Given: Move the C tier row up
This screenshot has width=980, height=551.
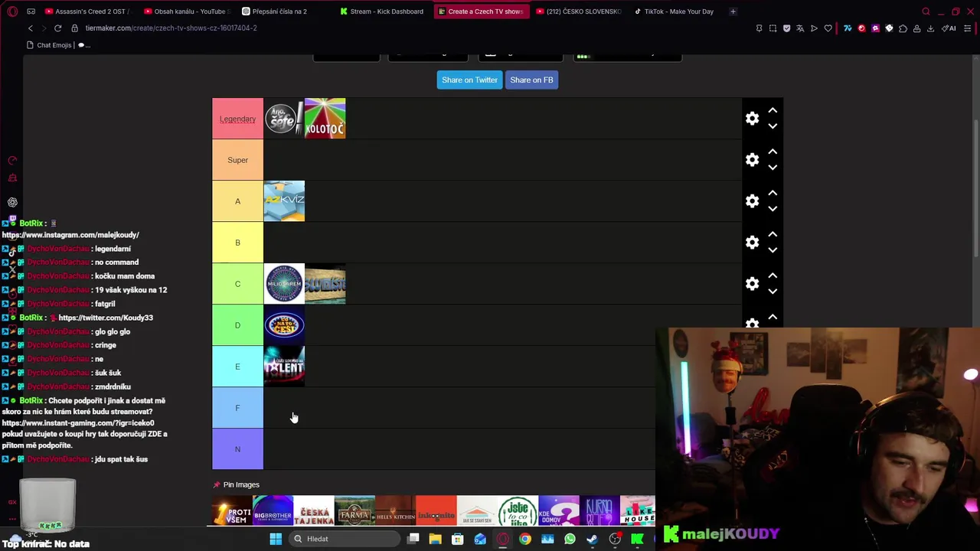Looking at the screenshot, I should pos(773,276).
